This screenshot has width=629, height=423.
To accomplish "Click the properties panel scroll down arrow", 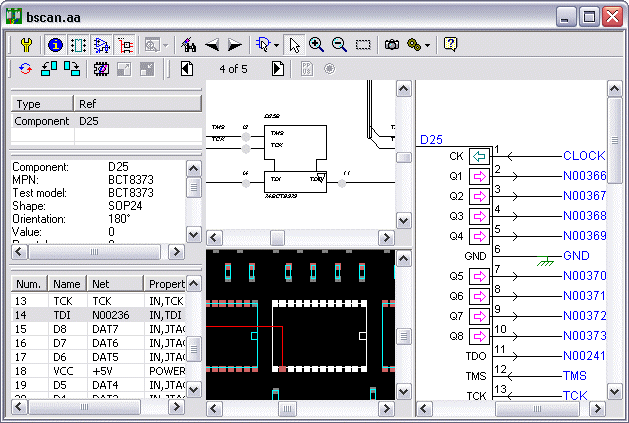I will pyautogui.click(x=194, y=233).
